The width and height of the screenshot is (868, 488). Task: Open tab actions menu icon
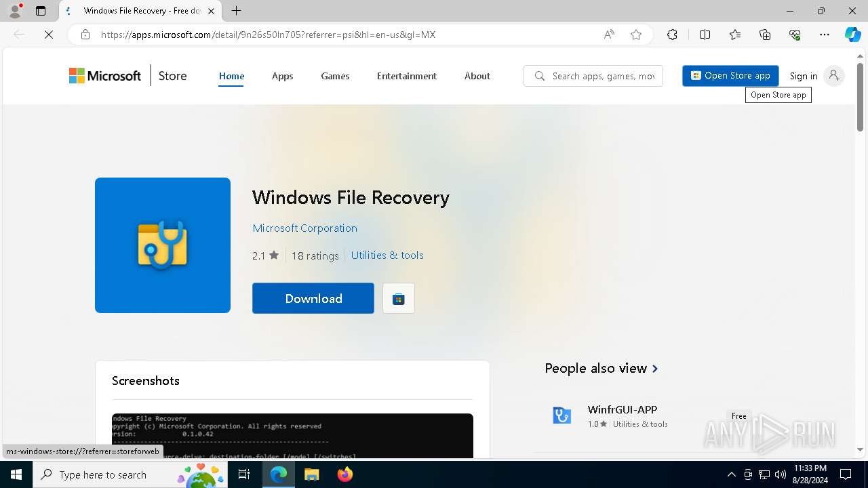(x=41, y=11)
